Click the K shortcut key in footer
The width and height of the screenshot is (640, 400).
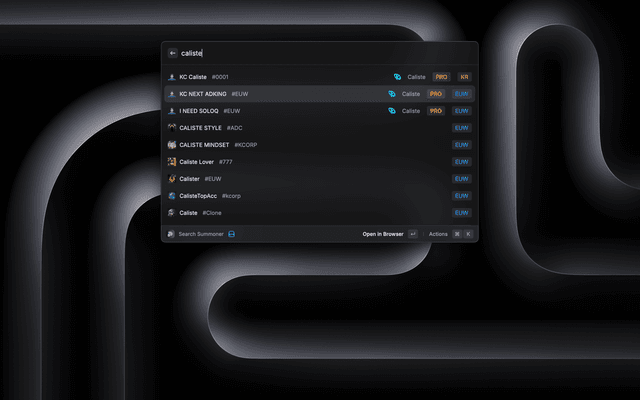(x=467, y=234)
